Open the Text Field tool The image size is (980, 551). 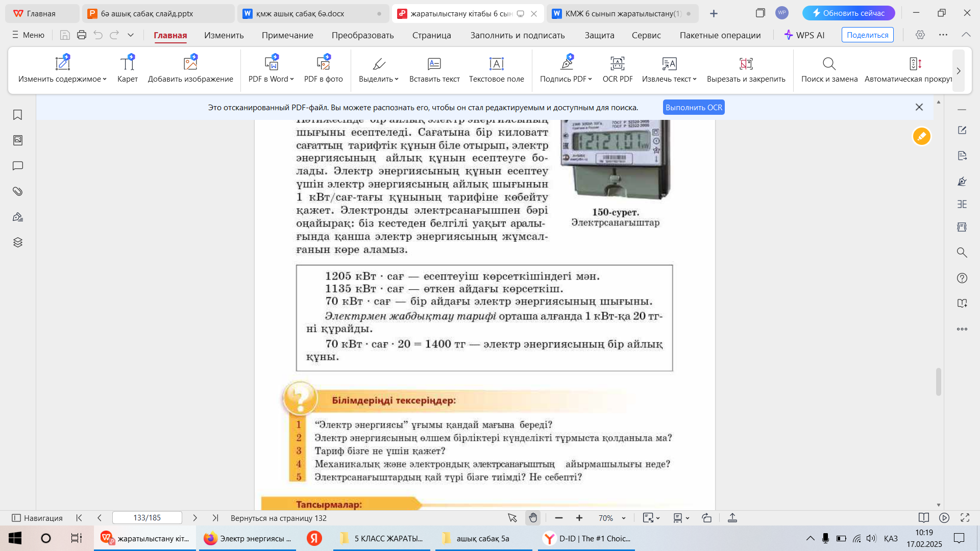(x=496, y=64)
